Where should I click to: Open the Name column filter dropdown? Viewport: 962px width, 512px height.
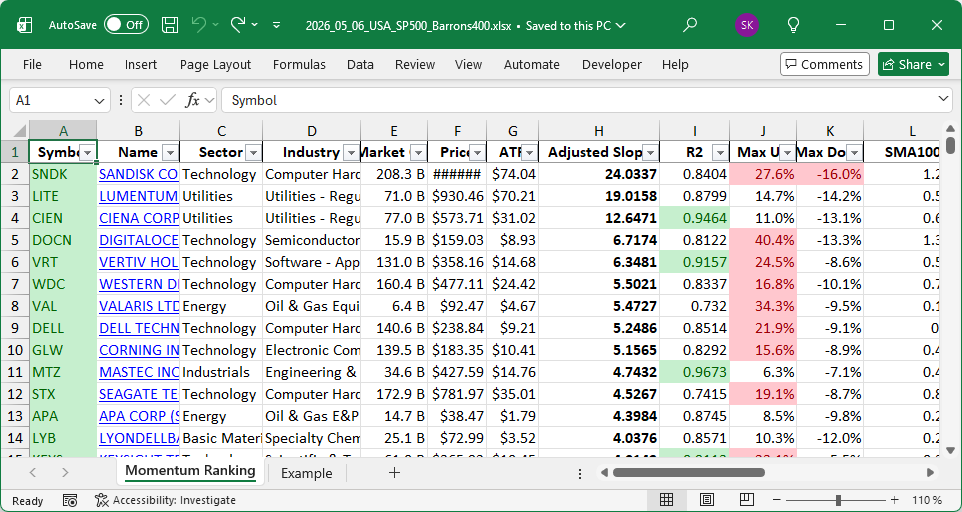click(x=171, y=153)
